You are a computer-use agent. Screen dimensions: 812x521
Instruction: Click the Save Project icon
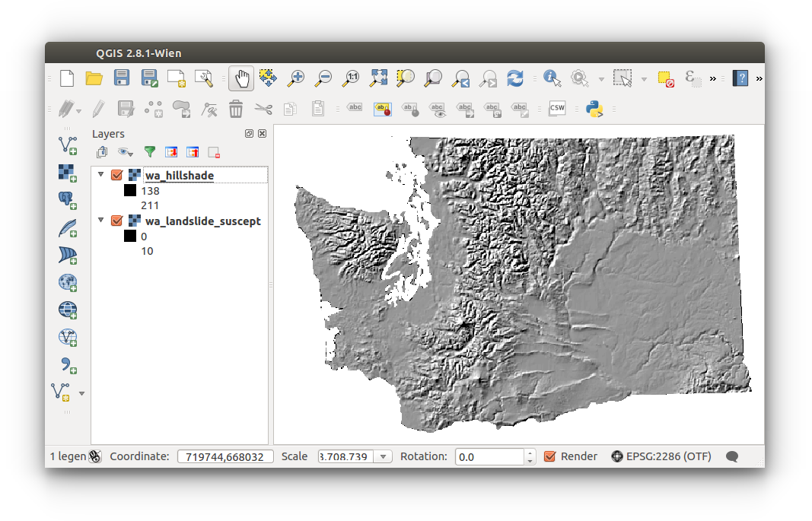[121, 78]
